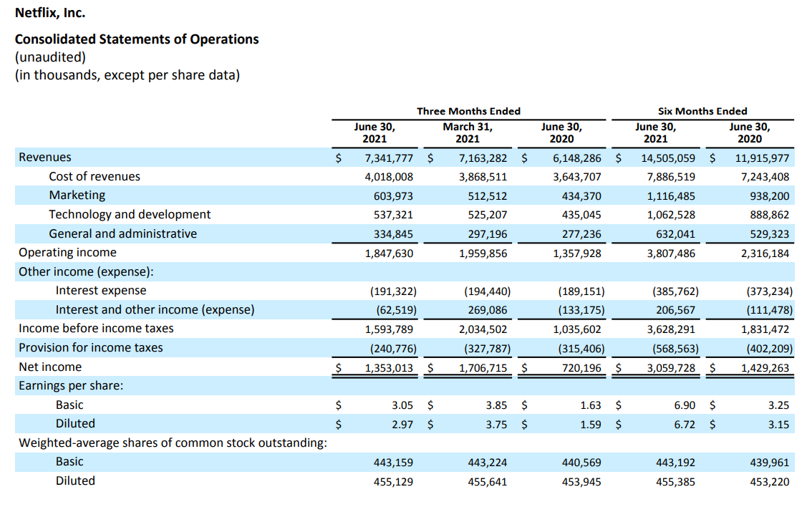Image resolution: width=812 pixels, height=507 pixels.
Task: Select the 'March 31, 2021' column header
Action: pyautogui.click(x=468, y=132)
